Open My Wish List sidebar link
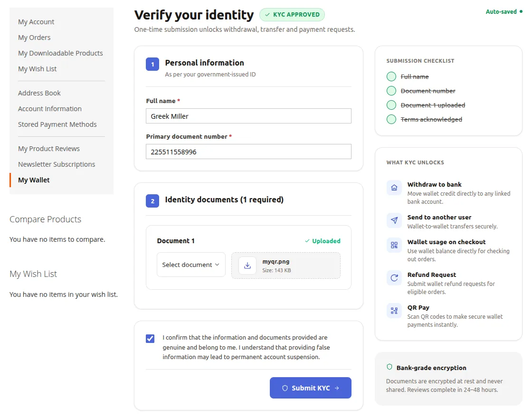532x418 pixels. click(x=38, y=68)
